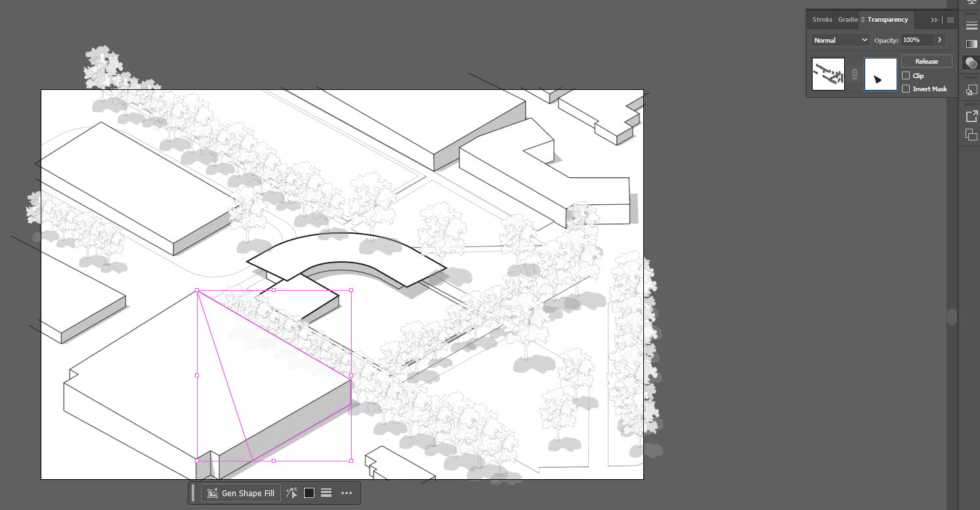
Task: Switch to the Stroke tab
Action: 822,20
